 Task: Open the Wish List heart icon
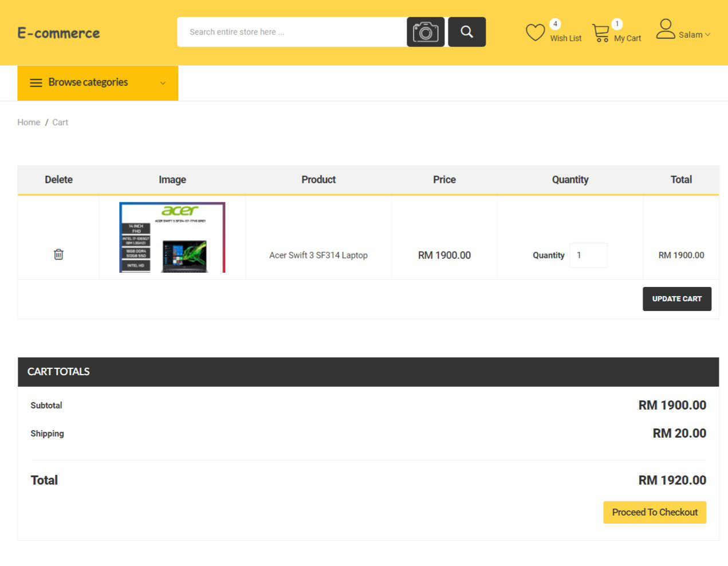(x=535, y=32)
